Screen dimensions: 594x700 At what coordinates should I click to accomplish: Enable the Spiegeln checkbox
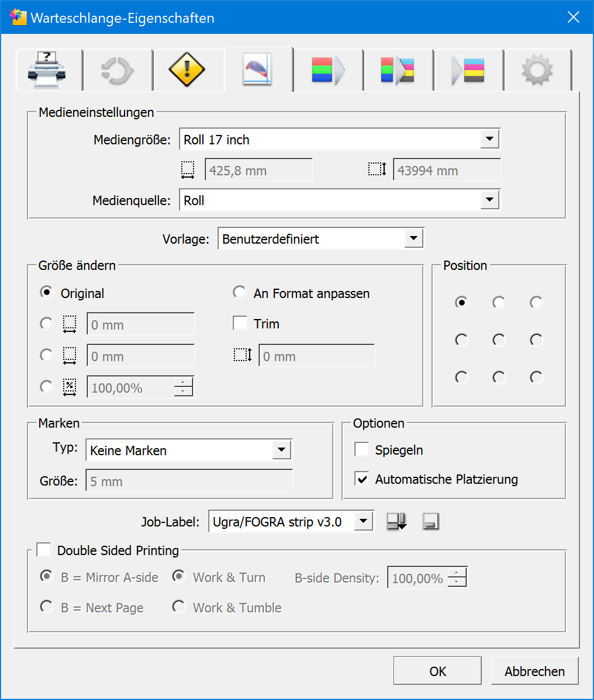pos(362,450)
